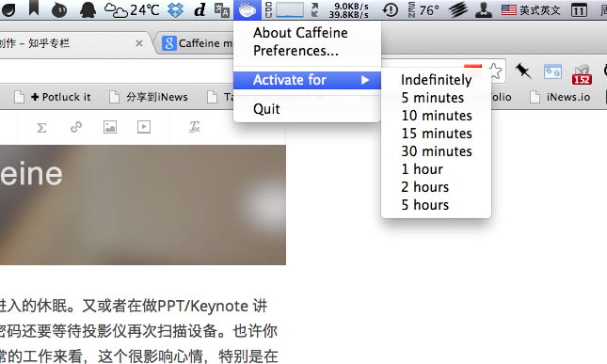This screenshot has width=607, height=364.
Task: Insert an image with the picture icon
Action: (110, 127)
